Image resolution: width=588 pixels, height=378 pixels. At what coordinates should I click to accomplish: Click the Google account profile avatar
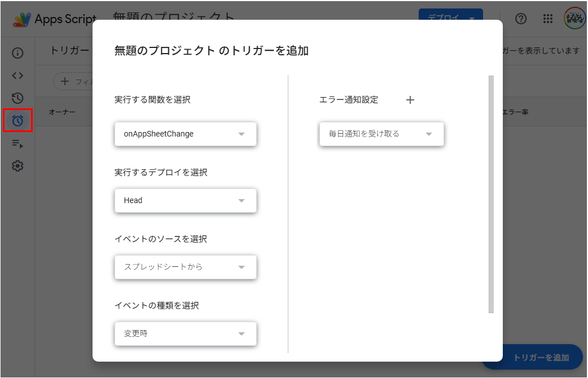[x=573, y=19]
